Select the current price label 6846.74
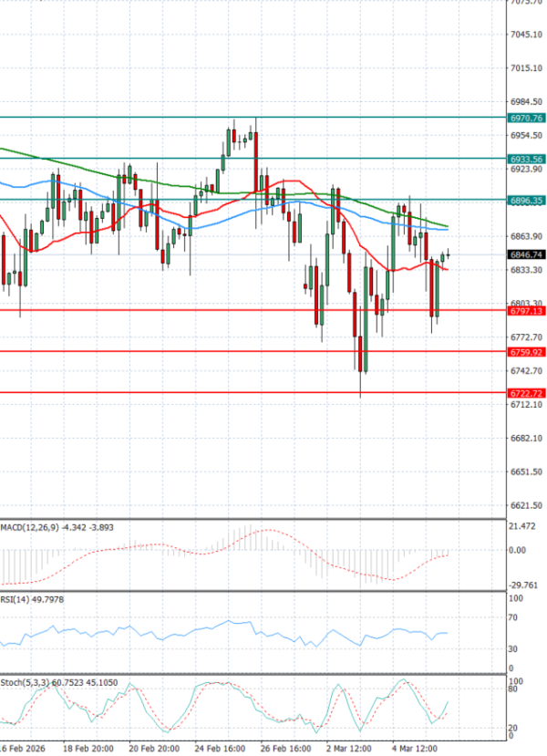The height and width of the screenshot is (756, 547). 527,255
